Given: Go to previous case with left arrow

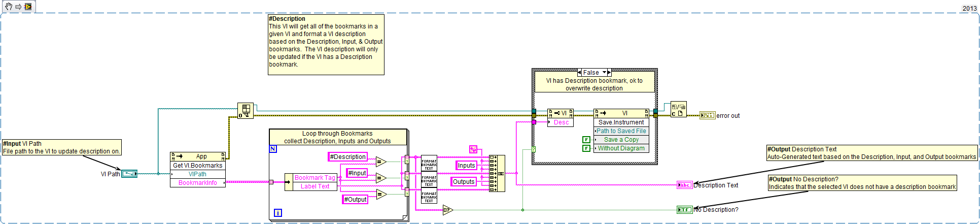Looking at the screenshot, I should pyautogui.click(x=580, y=73).
